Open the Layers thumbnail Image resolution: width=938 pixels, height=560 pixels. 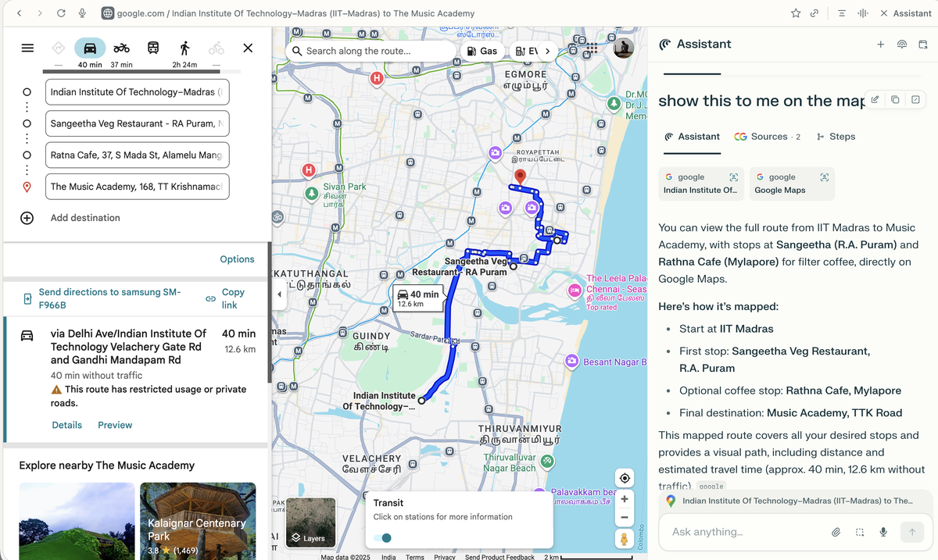(x=310, y=523)
